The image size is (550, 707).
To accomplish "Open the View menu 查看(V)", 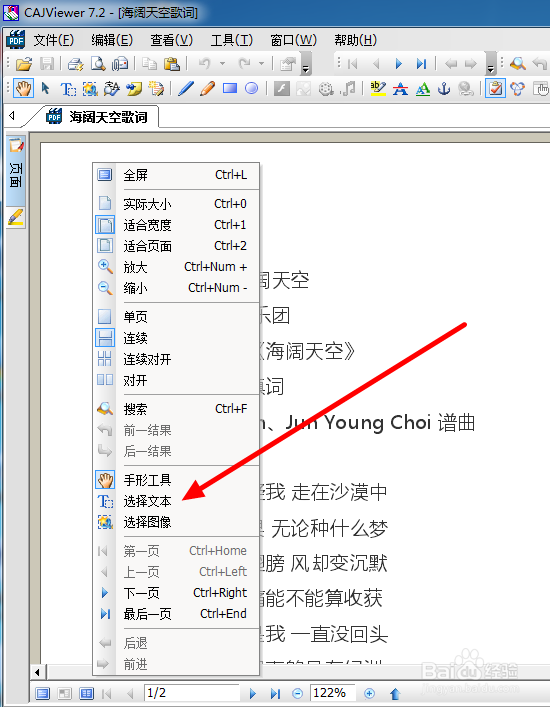I will click(171, 41).
